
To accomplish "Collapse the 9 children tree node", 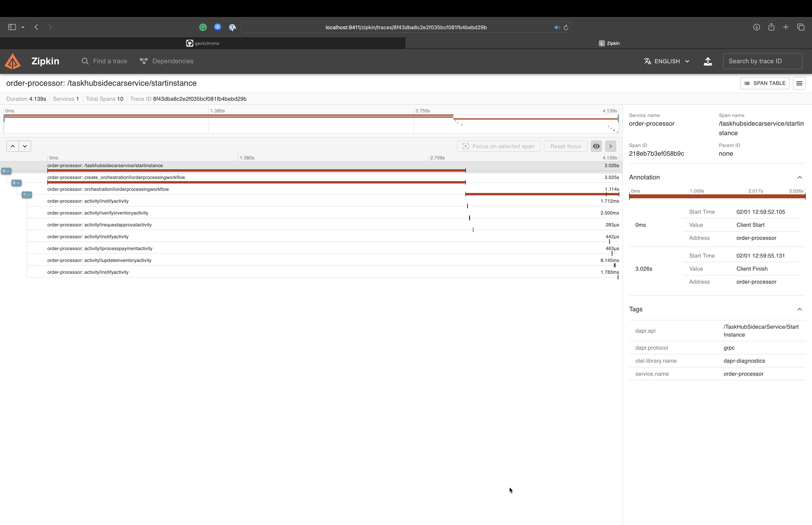I will click(x=7, y=171).
